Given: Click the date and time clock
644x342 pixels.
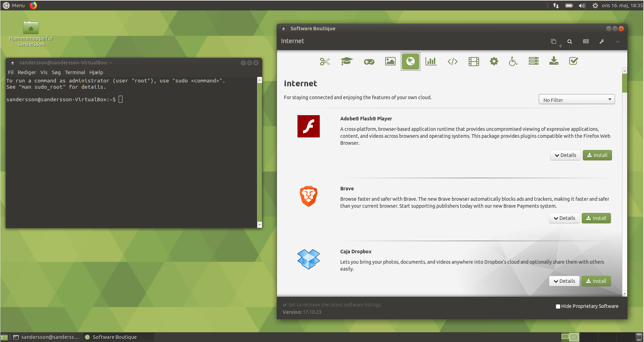Looking at the screenshot, I should [622, 6].
